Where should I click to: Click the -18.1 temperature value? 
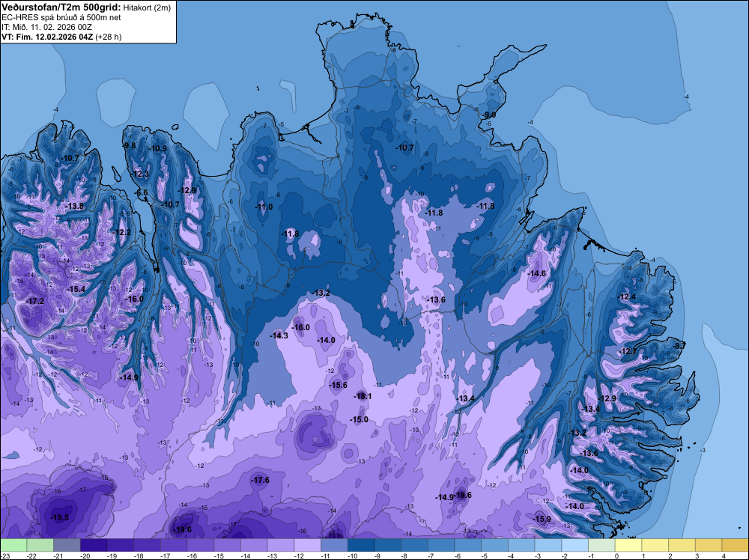pos(362,396)
